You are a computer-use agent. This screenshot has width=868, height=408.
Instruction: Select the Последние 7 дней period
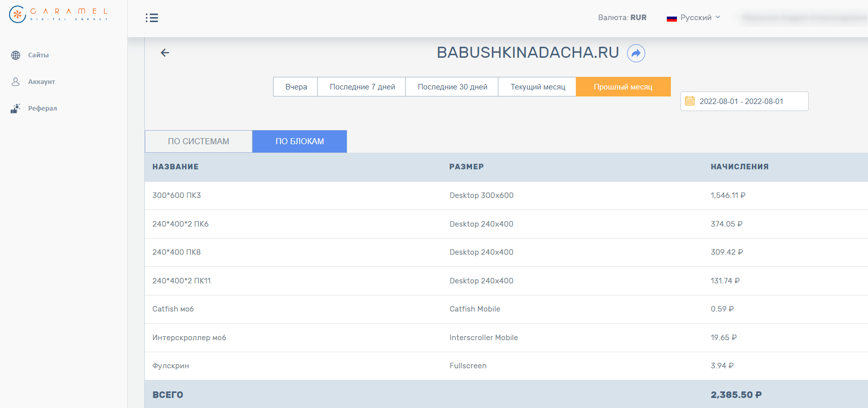click(x=362, y=86)
